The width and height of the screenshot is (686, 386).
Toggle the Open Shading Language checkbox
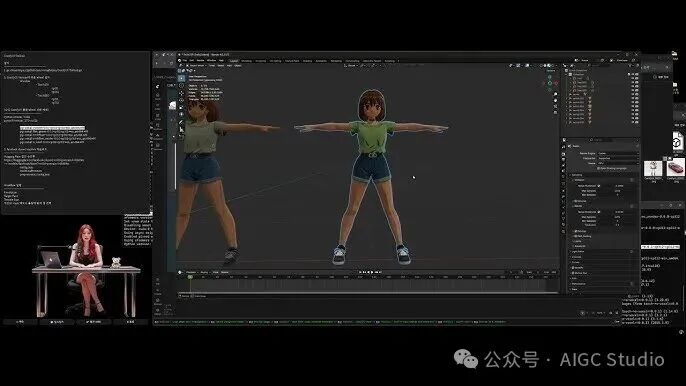(598, 168)
